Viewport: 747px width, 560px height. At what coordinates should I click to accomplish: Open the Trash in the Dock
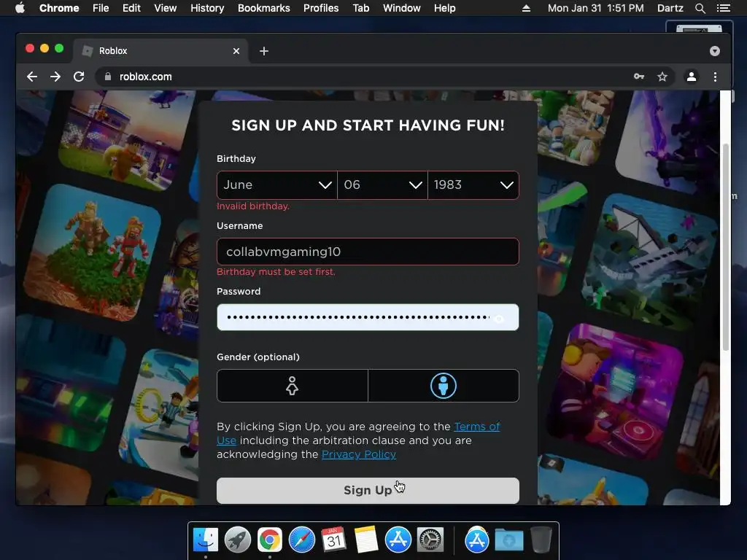[541, 540]
